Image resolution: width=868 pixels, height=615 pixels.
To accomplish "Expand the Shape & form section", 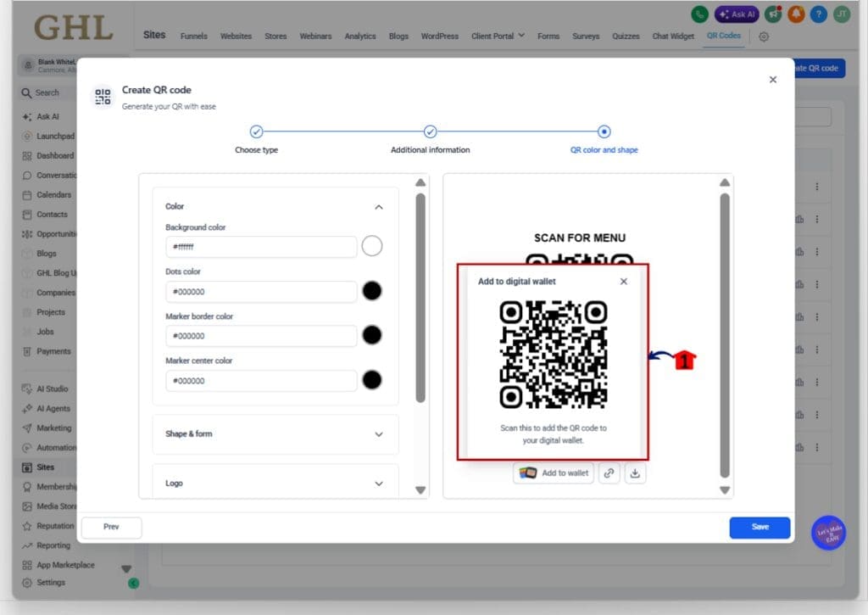I will tap(275, 434).
